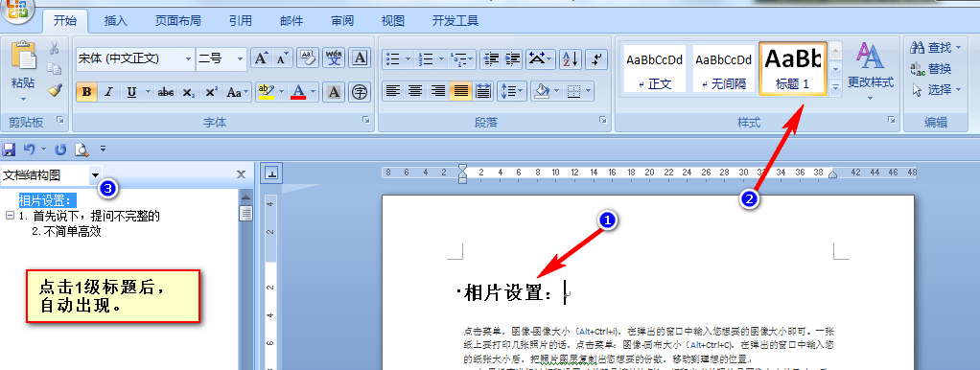Toggle Underline formatting
980x370 pixels.
pyautogui.click(x=131, y=92)
